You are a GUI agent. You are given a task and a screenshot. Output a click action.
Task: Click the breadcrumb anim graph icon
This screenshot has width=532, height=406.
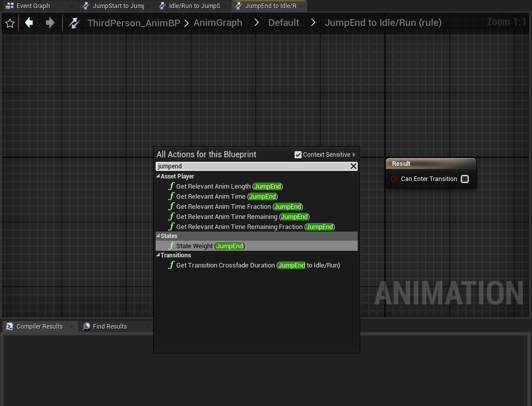click(74, 23)
